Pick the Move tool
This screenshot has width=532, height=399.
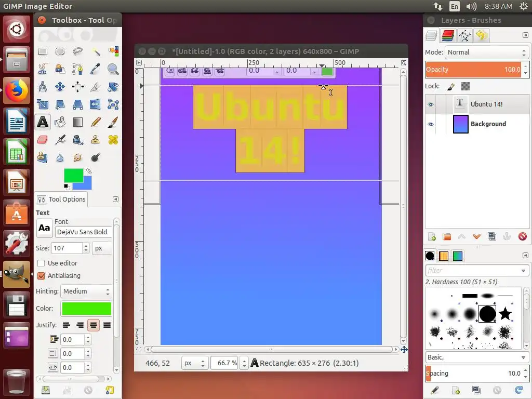(x=60, y=87)
